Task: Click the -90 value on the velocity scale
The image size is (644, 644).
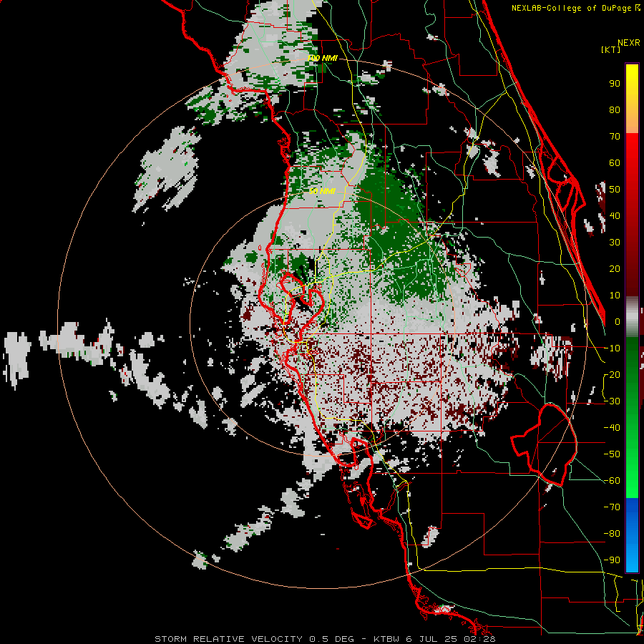Action: (x=612, y=560)
